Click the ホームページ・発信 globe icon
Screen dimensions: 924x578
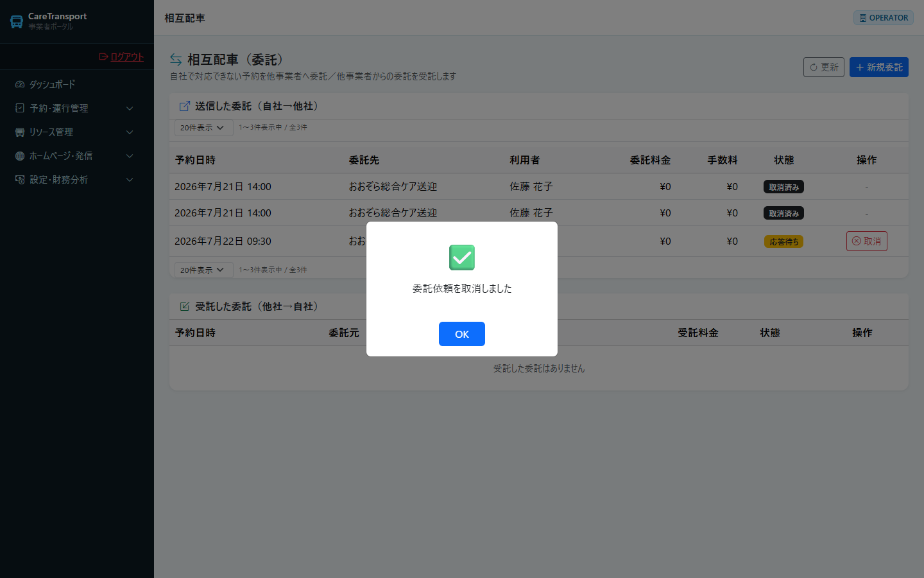tap(20, 155)
